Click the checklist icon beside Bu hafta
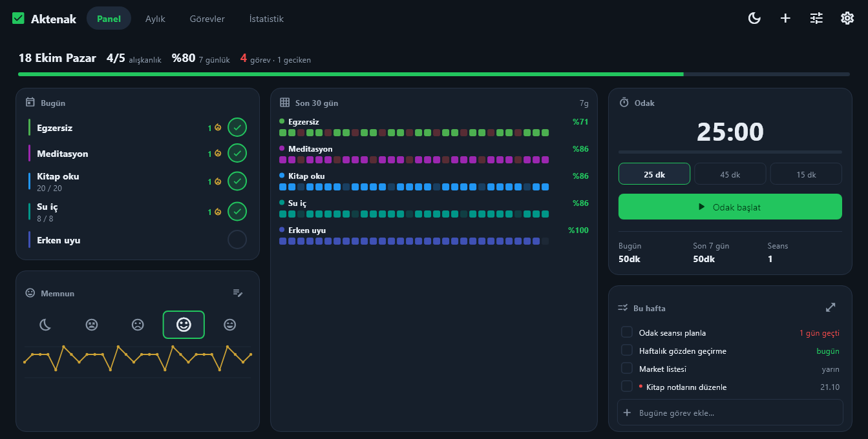 pos(622,308)
